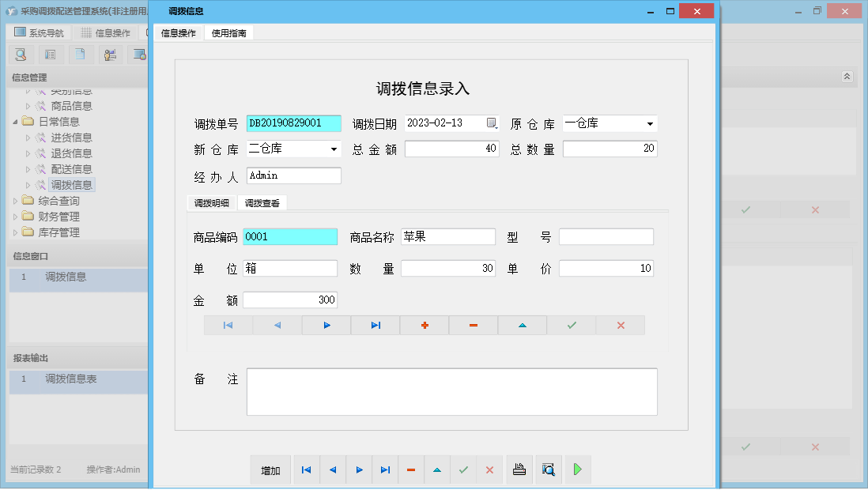
Task: Delete detail row using red minus icon
Action: click(473, 325)
